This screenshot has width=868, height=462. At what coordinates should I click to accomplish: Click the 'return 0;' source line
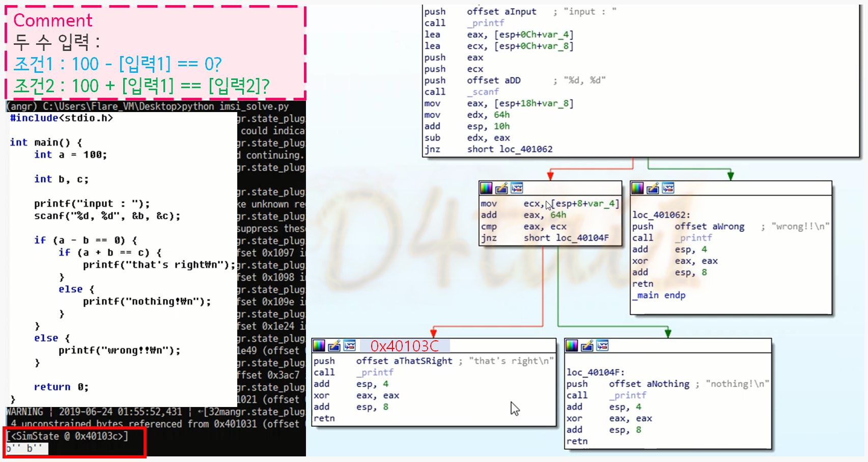point(61,387)
